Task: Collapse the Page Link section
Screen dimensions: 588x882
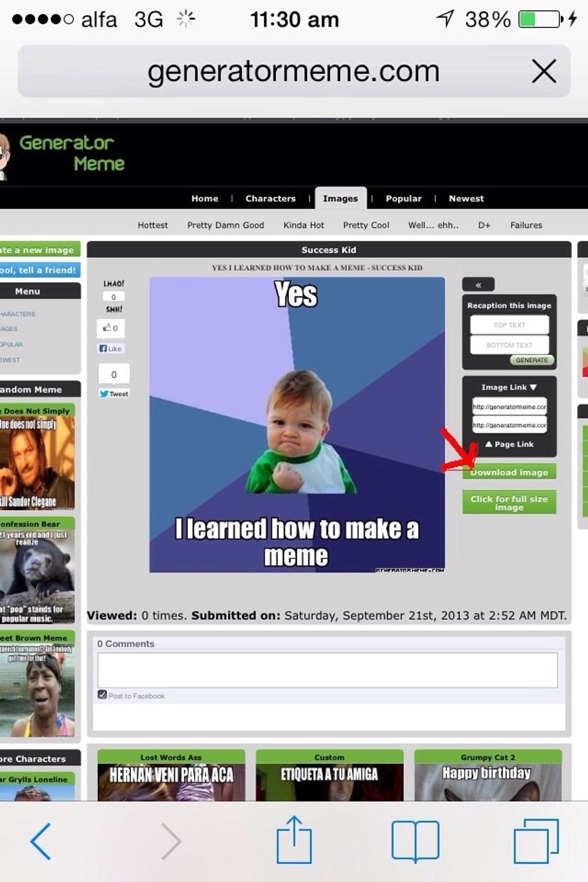Action: 509,444
